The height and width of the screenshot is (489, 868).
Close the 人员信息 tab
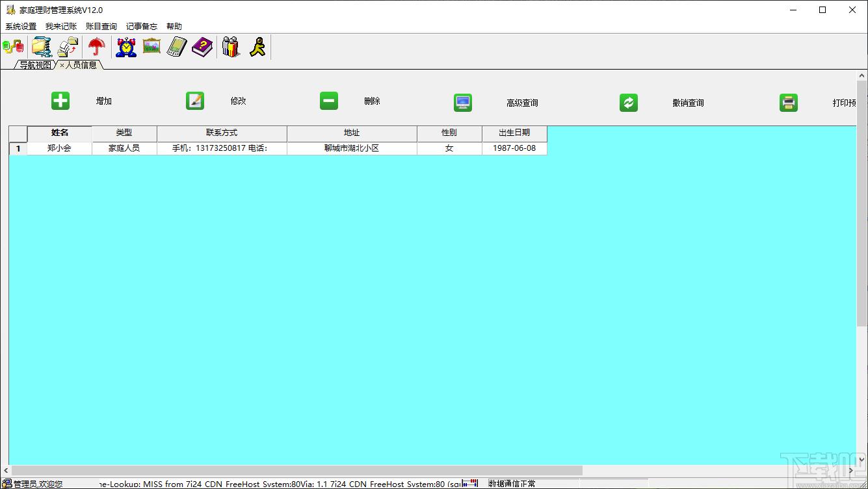coord(62,66)
